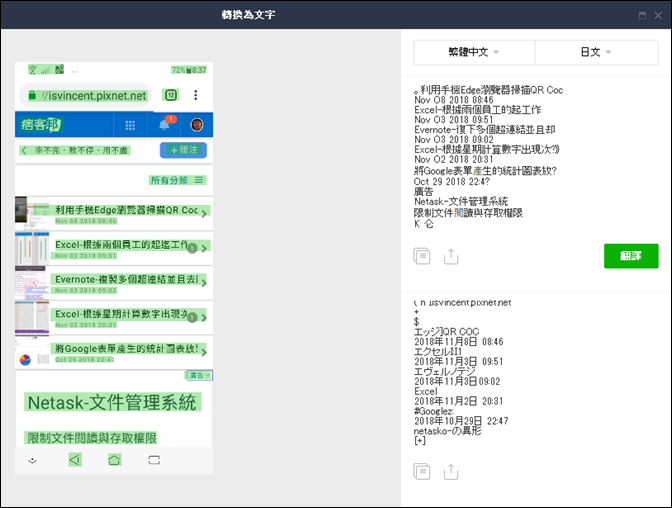Click the 廣告 ad label dropdown
Screen dimensions: 672x508
click(x=199, y=375)
